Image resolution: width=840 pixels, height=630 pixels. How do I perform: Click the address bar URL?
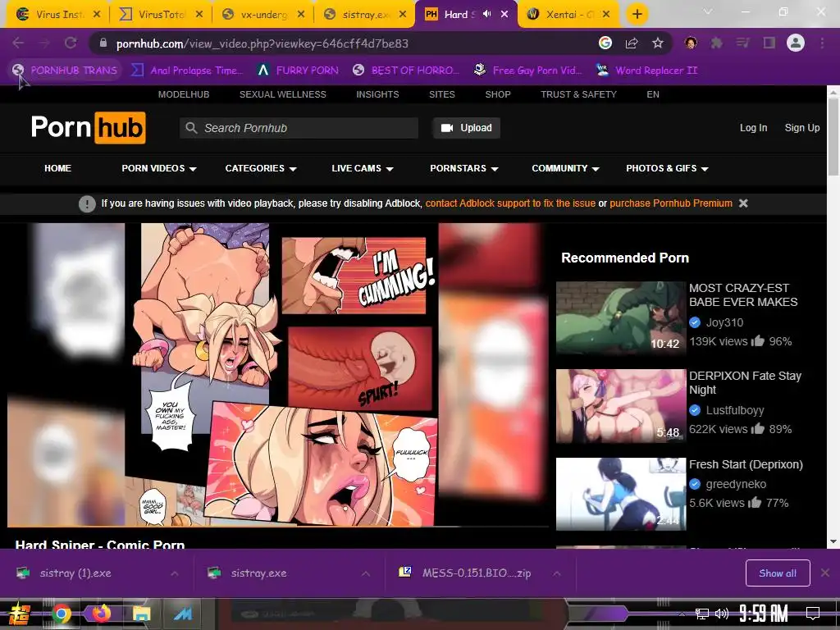262,43
